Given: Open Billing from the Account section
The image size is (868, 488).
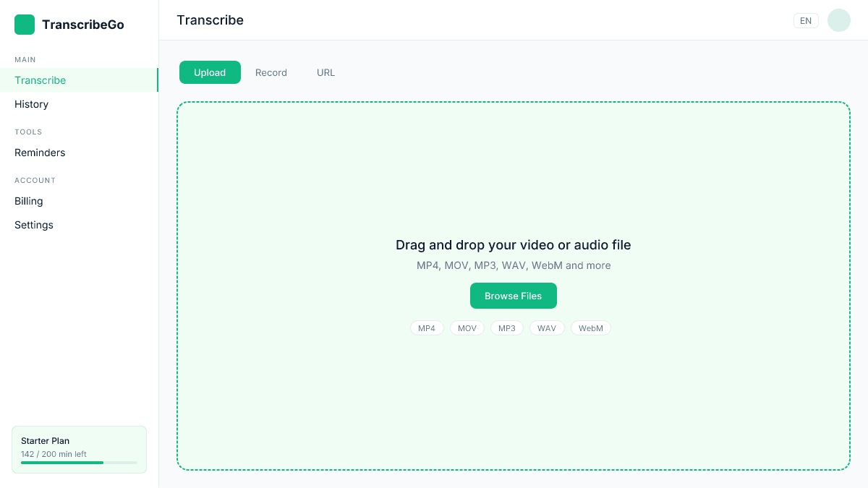Looking at the screenshot, I should 28,201.
